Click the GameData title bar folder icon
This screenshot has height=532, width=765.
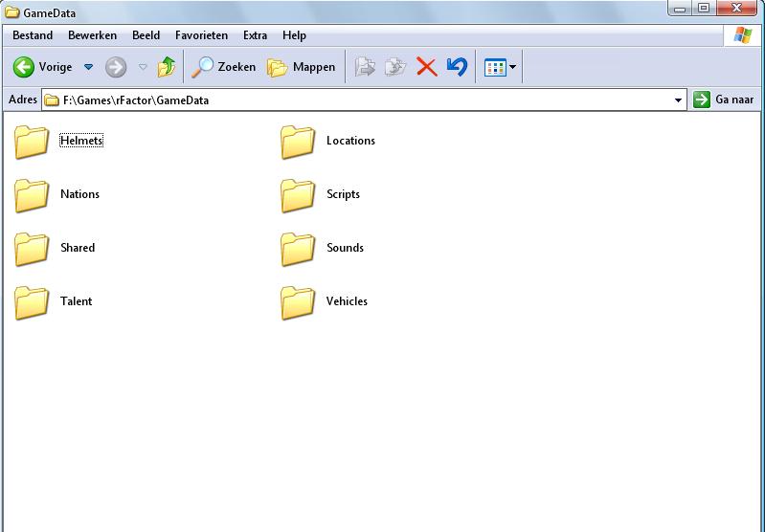(11, 12)
